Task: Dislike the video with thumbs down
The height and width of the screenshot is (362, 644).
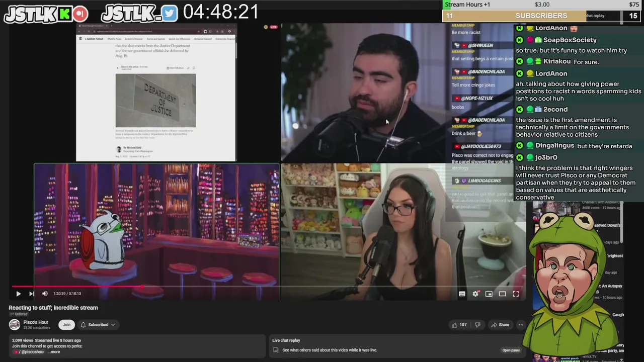Action: [477, 325]
